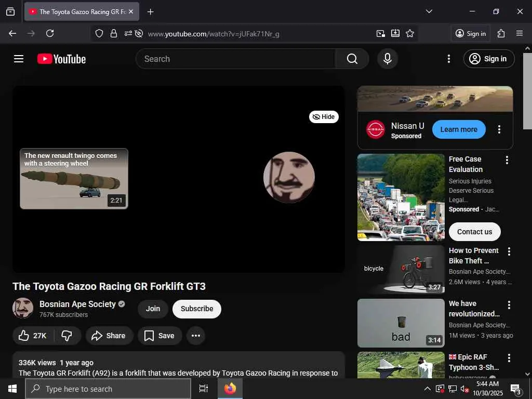
Task: Go back with the browser back arrow
Action: coord(12,33)
